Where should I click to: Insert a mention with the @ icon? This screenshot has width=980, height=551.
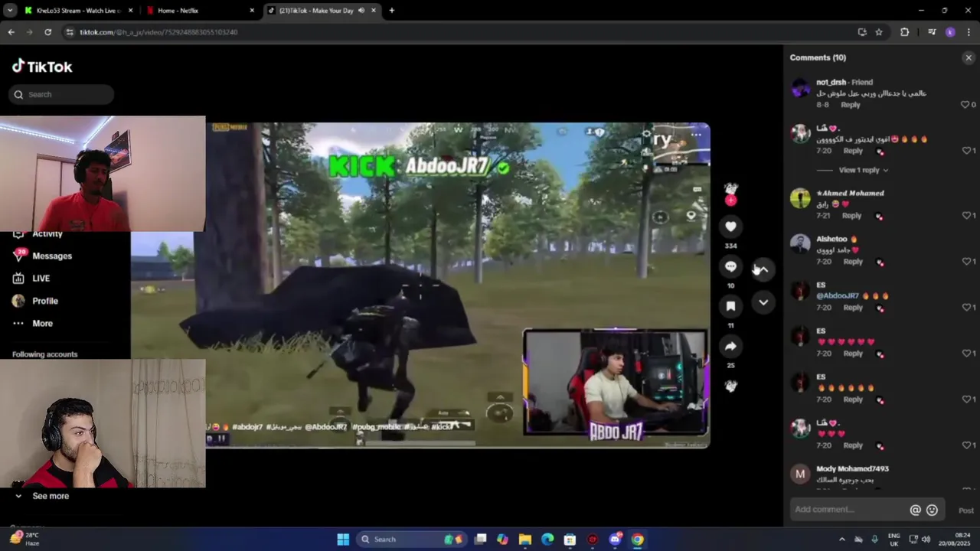click(915, 510)
